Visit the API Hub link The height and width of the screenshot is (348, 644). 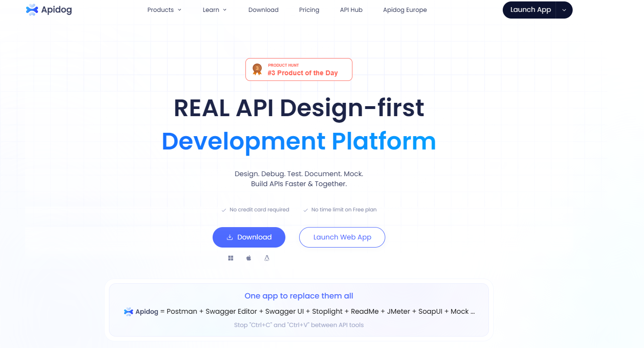click(x=351, y=10)
